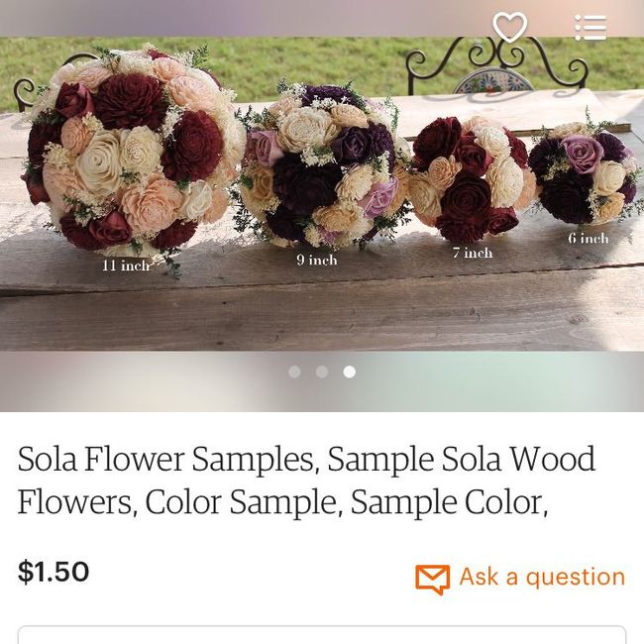644x644 pixels.
Task: Click the envelope message icon
Action: tap(432, 578)
